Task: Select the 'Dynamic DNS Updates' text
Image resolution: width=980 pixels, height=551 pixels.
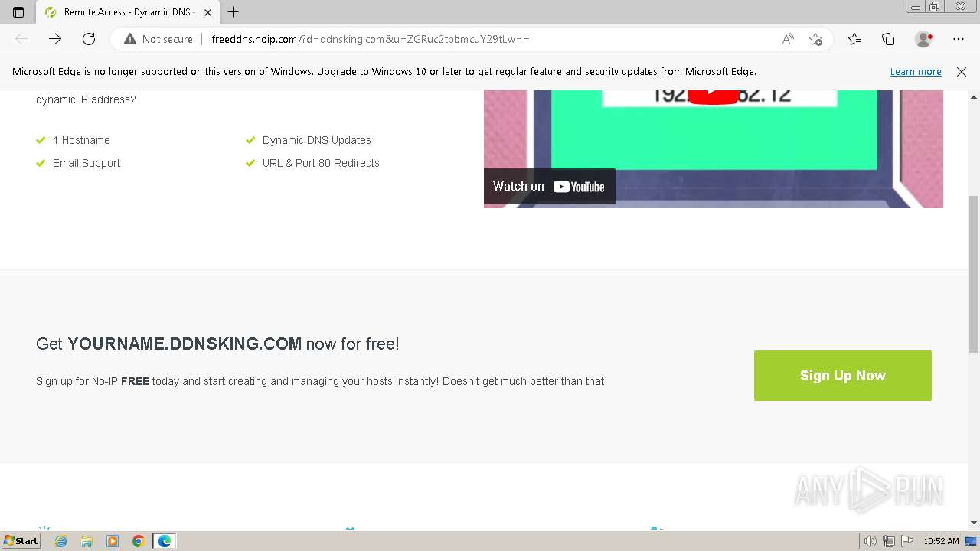Action: pyautogui.click(x=317, y=140)
